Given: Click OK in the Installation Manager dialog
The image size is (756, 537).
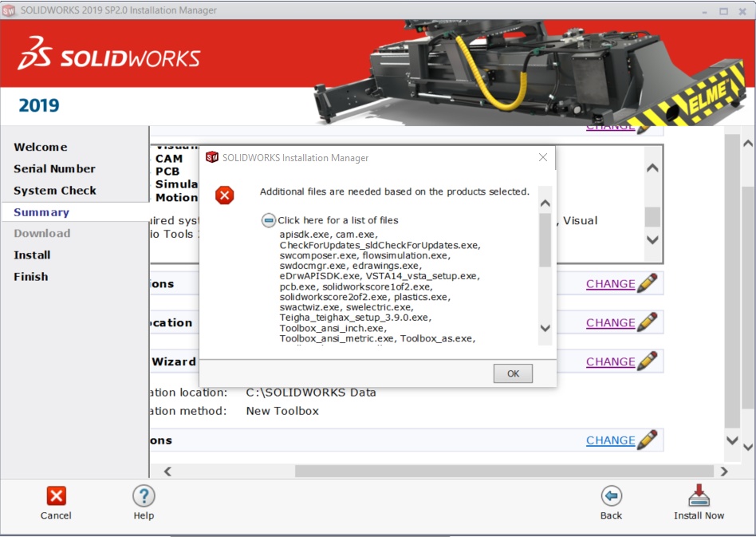Looking at the screenshot, I should pos(513,373).
